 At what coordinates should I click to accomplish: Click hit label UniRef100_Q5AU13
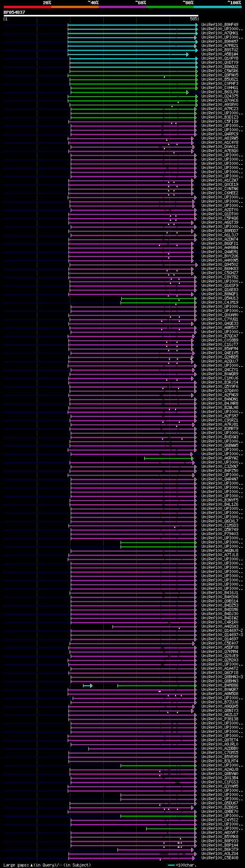(x=220, y=298)
